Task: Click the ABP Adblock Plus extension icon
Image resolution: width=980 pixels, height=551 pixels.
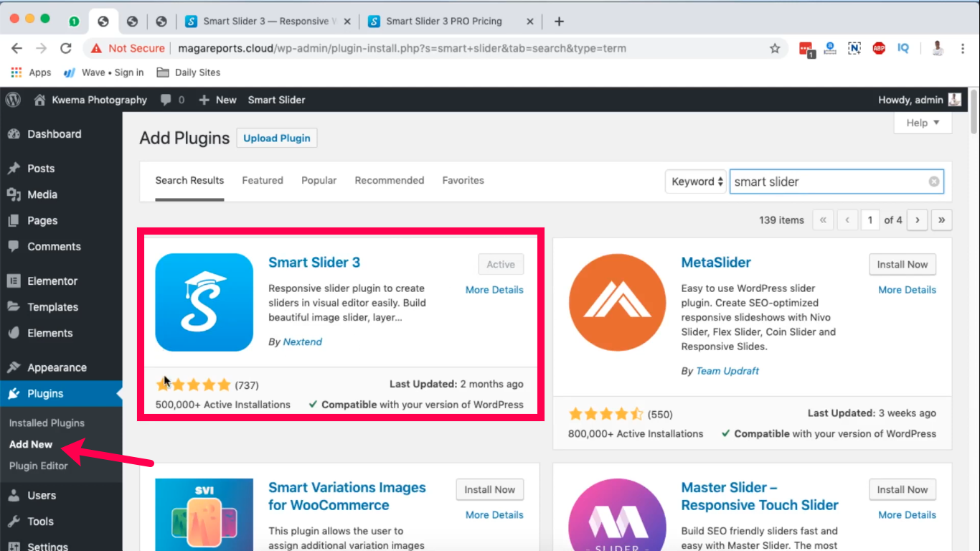Action: click(879, 48)
